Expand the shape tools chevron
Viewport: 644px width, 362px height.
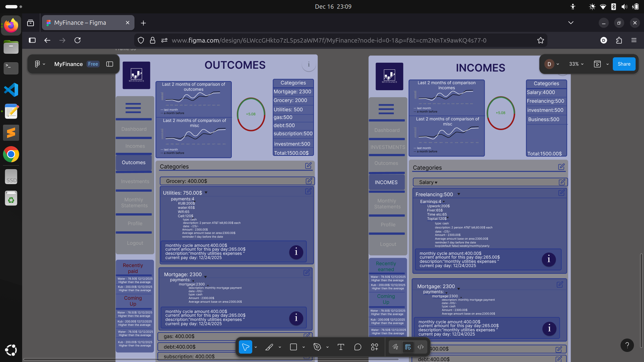coord(304,347)
